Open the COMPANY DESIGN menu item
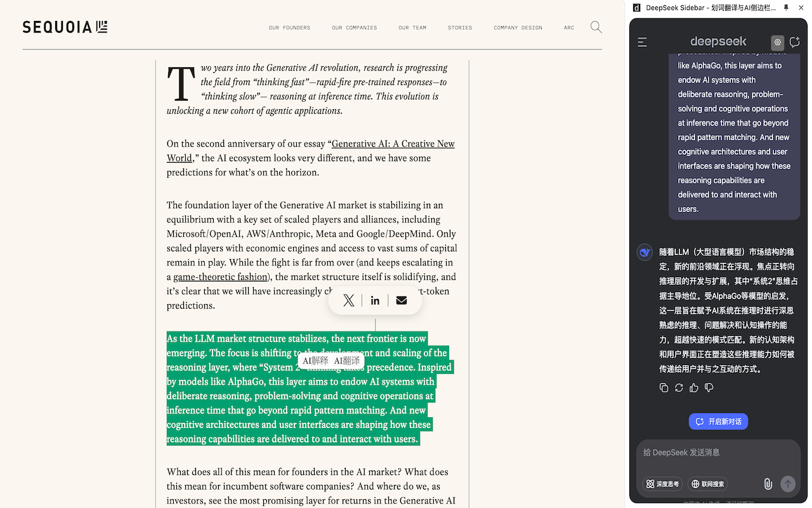This screenshot has height=508, width=812. pyautogui.click(x=518, y=28)
